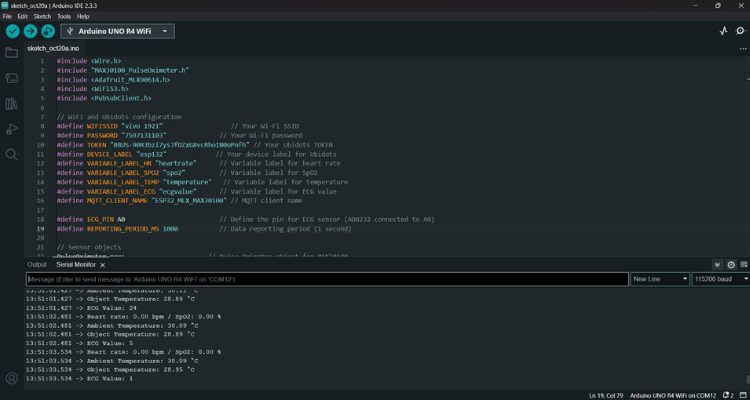Upload the sketch with the arrow button
This screenshot has width=750, height=400.
click(x=30, y=31)
